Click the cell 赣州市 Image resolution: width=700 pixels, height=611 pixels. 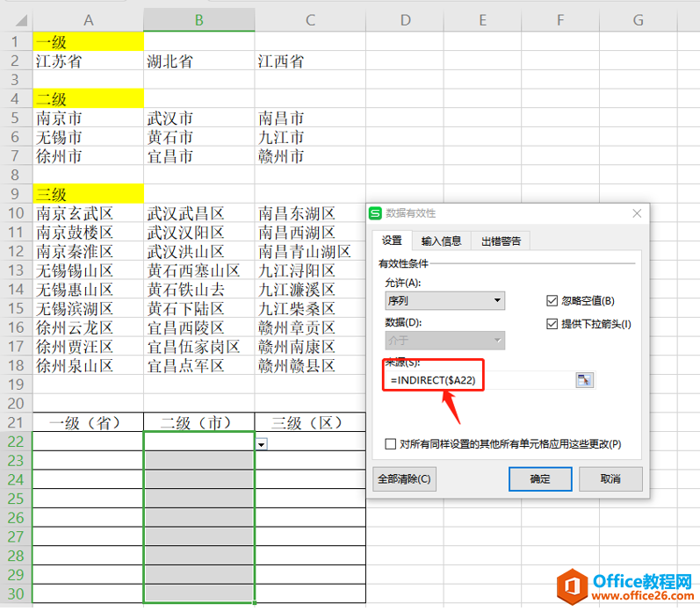310,155
